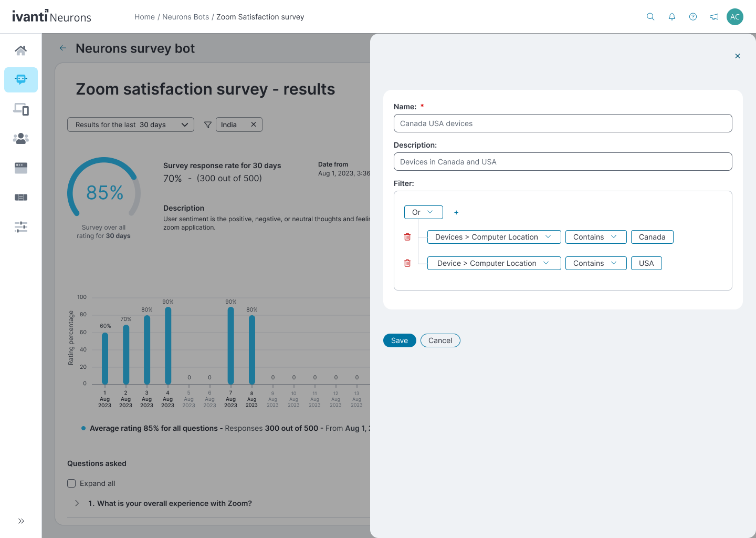This screenshot has height=538, width=756.
Task: Go to Home in sidebar
Action: pos(21,50)
